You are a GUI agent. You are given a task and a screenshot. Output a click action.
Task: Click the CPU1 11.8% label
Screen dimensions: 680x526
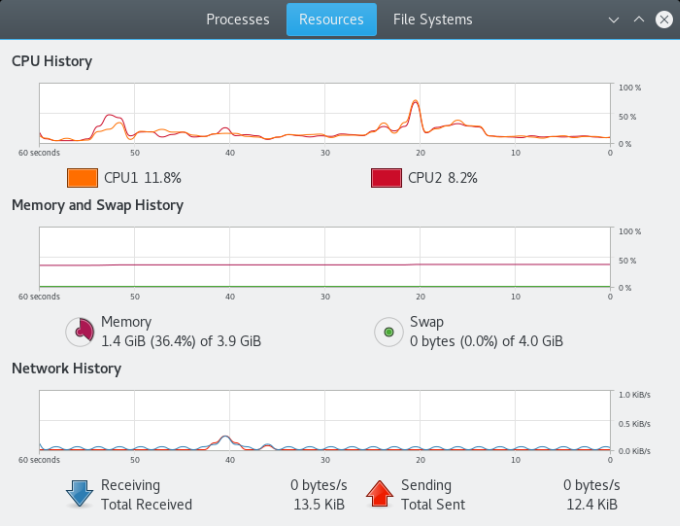coord(142,178)
